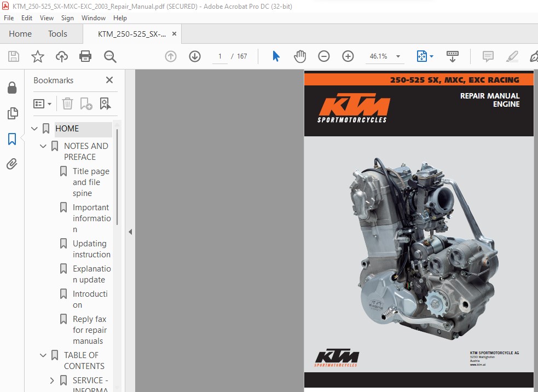The width and height of the screenshot is (538, 392).
Task: Click the bookmarks panel vertical scrollbar
Action: coord(117,177)
